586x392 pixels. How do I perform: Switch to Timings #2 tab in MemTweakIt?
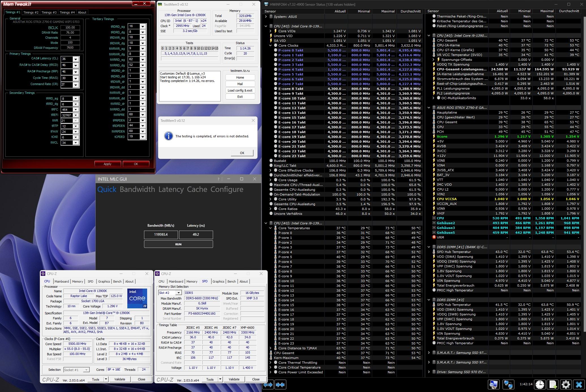click(x=31, y=12)
